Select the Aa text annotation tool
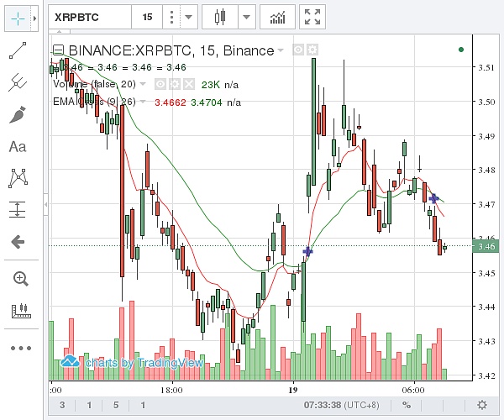 coord(18,147)
